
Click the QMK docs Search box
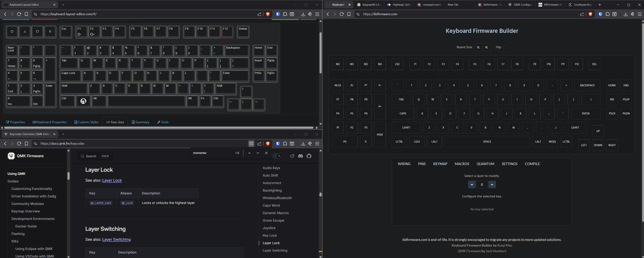click(95, 156)
